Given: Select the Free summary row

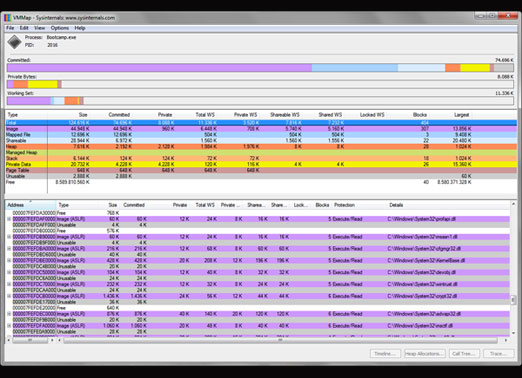Looking at the screenshot, I should click(261, 182).
